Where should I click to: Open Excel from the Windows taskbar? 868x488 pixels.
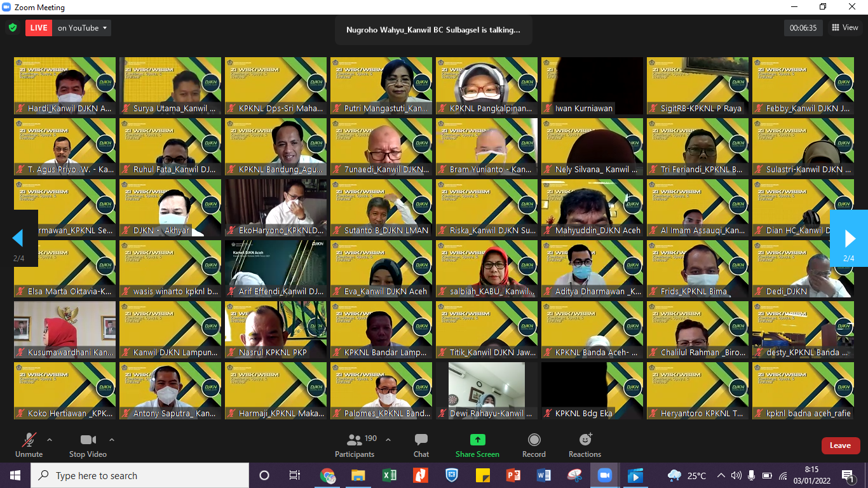click(389, 475)
